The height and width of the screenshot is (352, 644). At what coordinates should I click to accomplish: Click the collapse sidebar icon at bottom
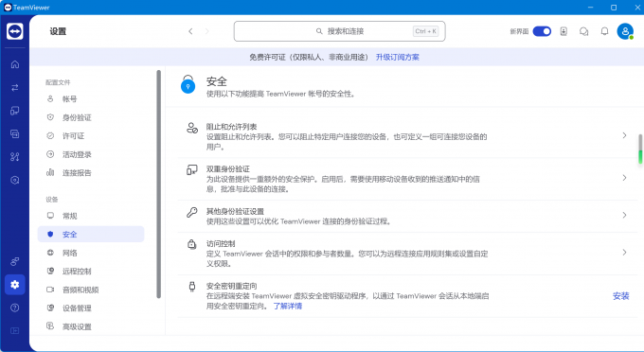pos(15,330)
